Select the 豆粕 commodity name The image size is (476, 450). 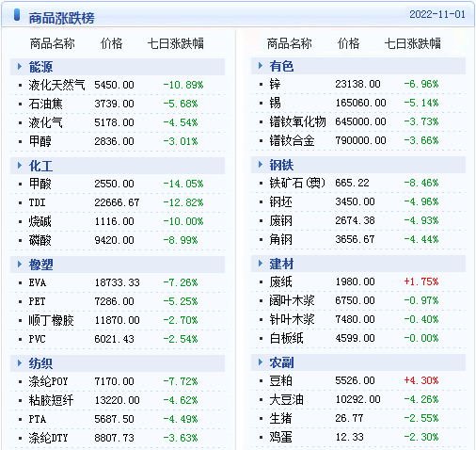[280, 380]
